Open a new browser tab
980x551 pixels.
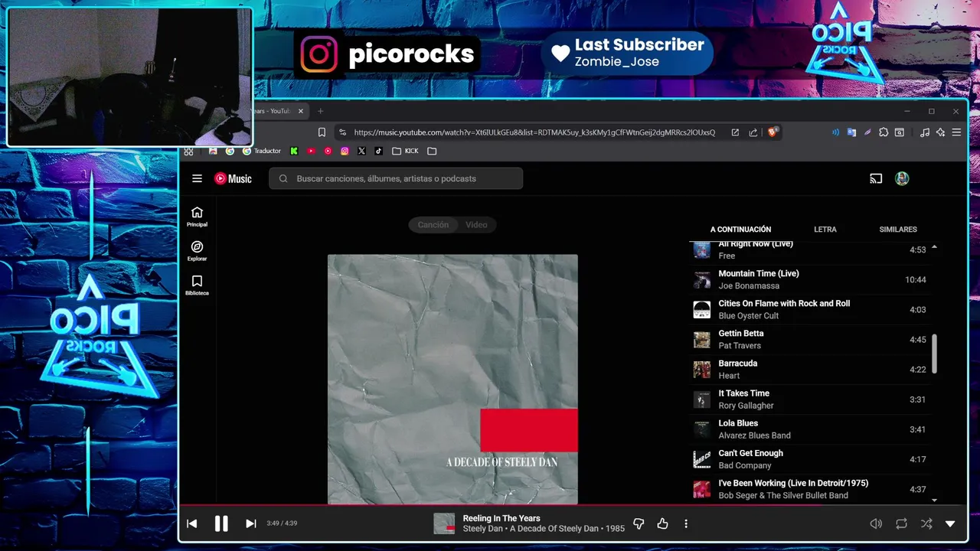click(321, 111)
